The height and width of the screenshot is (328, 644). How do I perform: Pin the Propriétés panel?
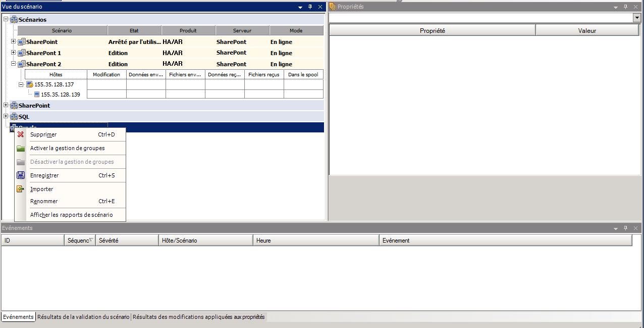[x=626, y=7]
